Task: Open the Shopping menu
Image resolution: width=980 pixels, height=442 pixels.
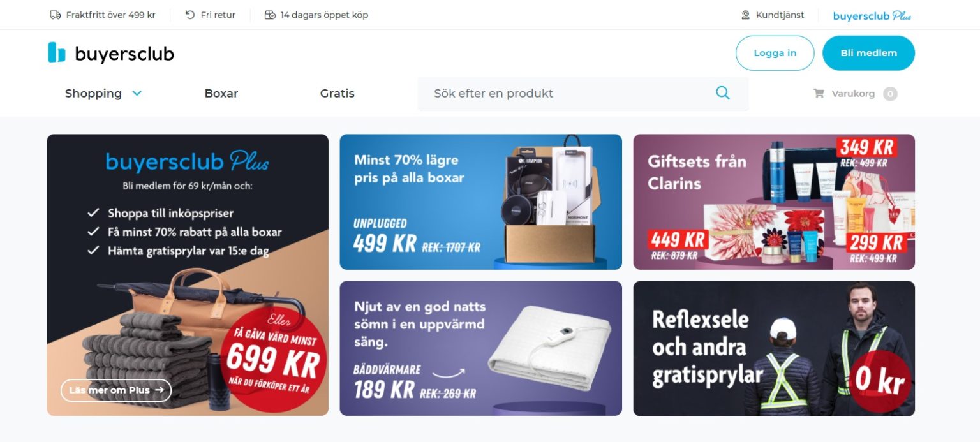Action: [x=93, y=93]
